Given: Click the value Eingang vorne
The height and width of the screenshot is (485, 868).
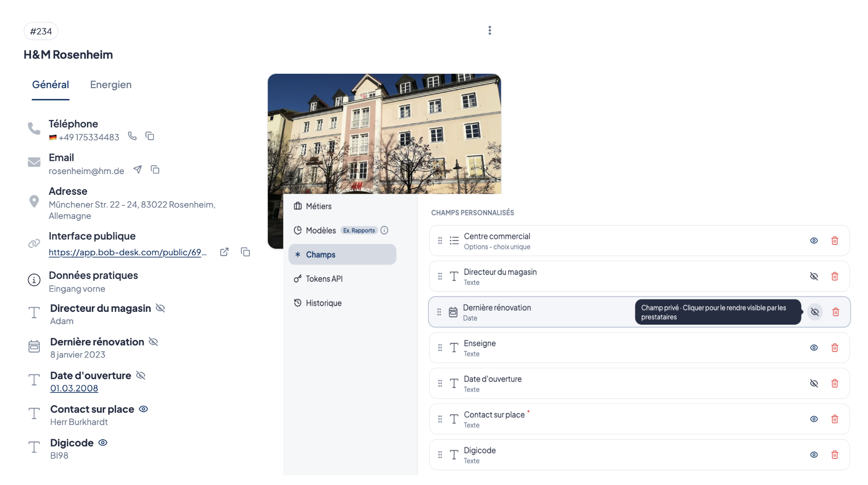Looking at the screenshot, I should 77,289.
